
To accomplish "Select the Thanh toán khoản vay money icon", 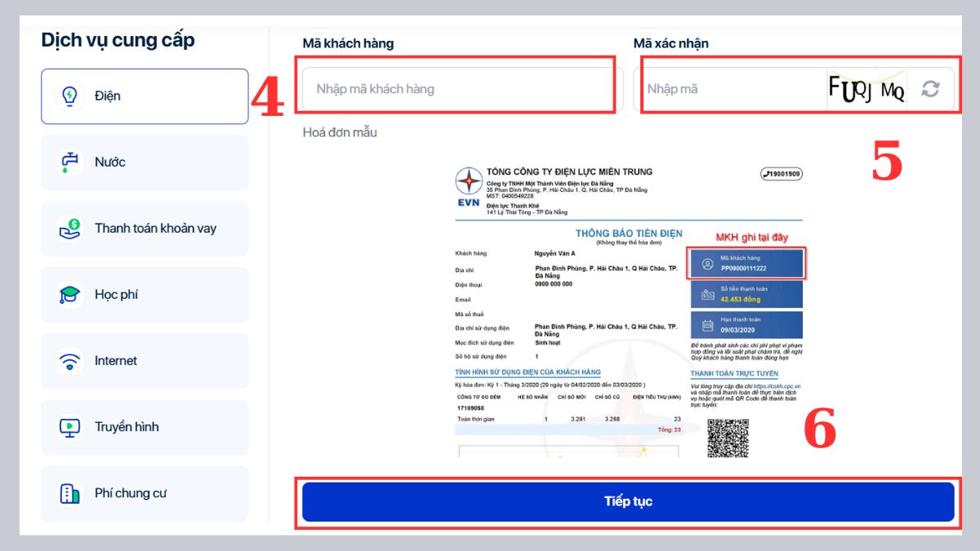I will coord(70,228).
